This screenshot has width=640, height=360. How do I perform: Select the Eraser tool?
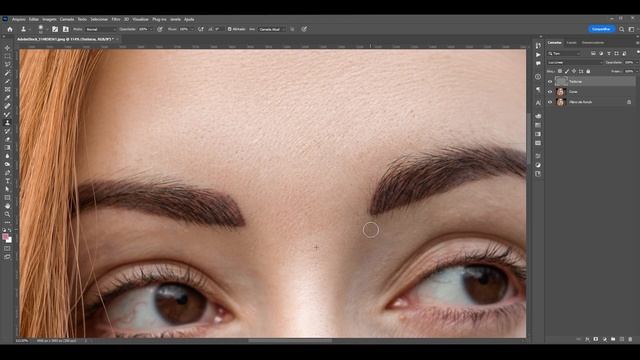(x=7, y=139)
